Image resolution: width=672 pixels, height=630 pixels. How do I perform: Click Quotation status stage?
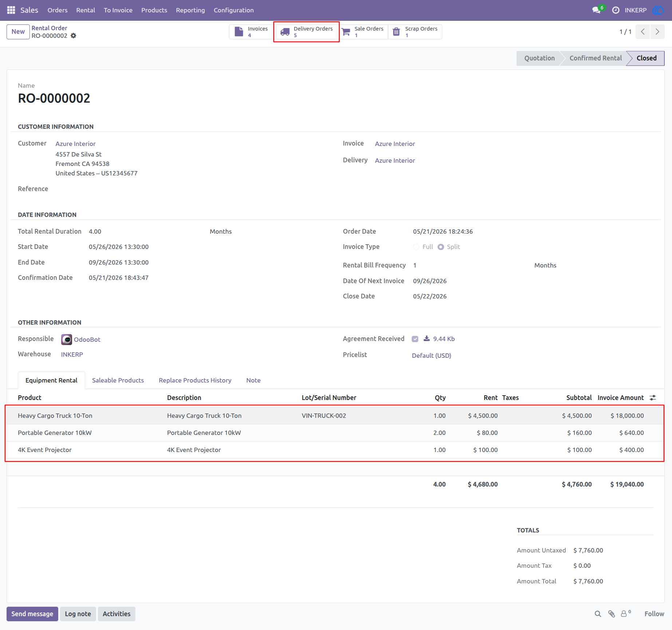pos(539,58)
